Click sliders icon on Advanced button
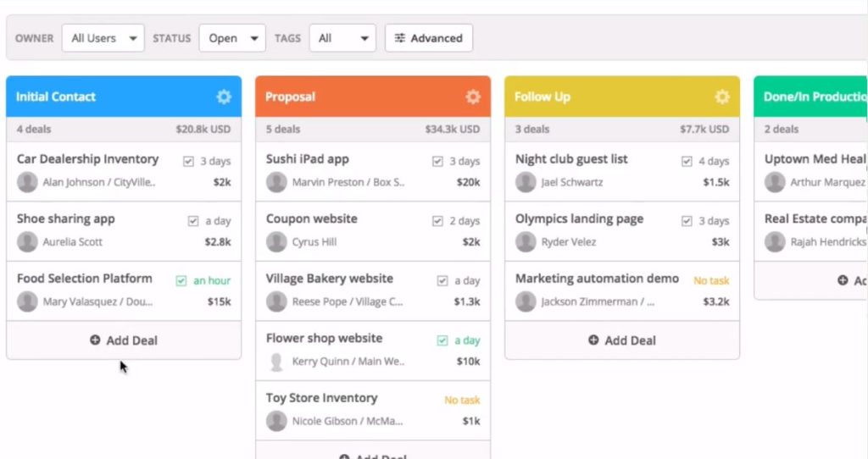The width and height of the screenshot is (868, 459). 400,38
